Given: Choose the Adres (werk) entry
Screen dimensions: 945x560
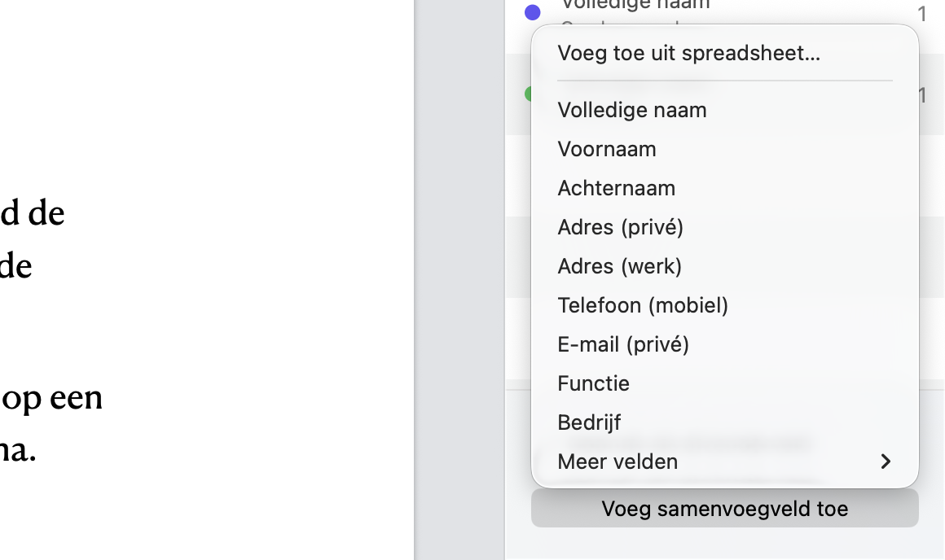Looking at the screenshot, I should click(x=620, y=266).
